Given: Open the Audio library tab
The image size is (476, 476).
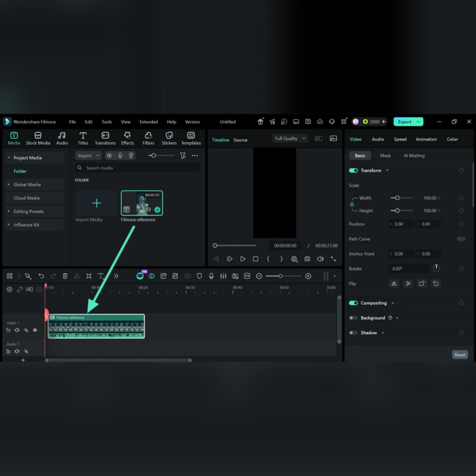Looking at the screenshot, I should click(62, 138).
